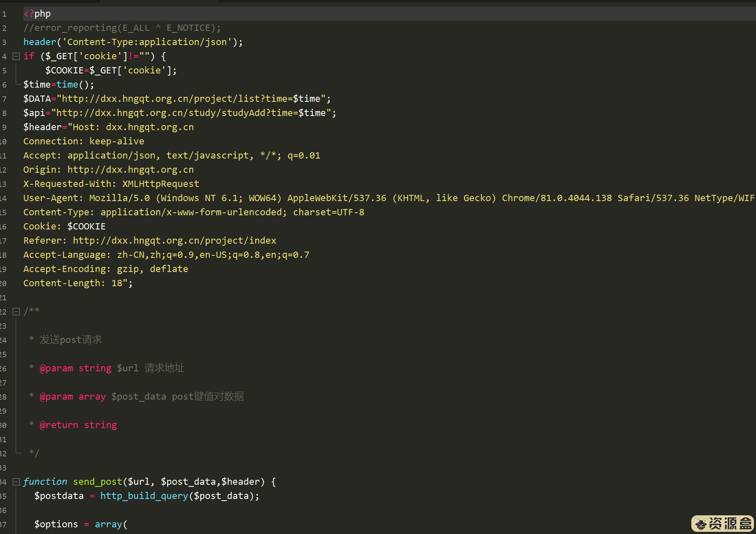Click '$header="Host: dxx.hngqt.org.cn' line
This screenshot has height=534, width=756.
click(108, 127)
